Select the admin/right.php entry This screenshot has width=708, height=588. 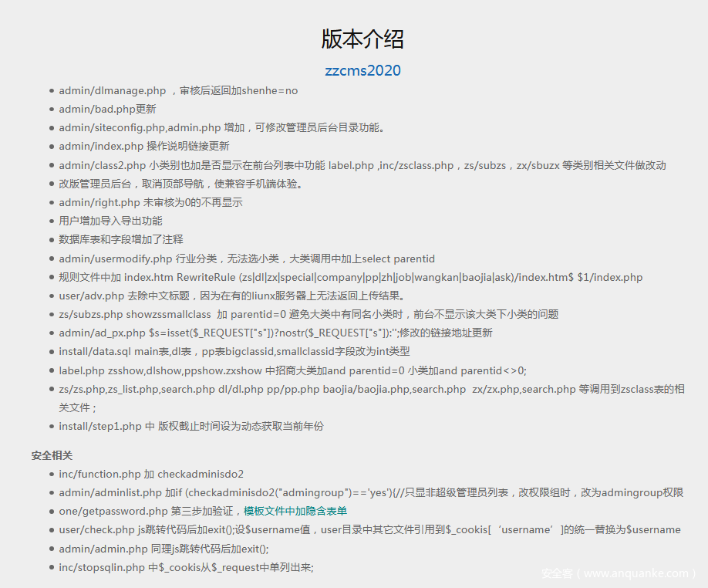coord(150,202)
